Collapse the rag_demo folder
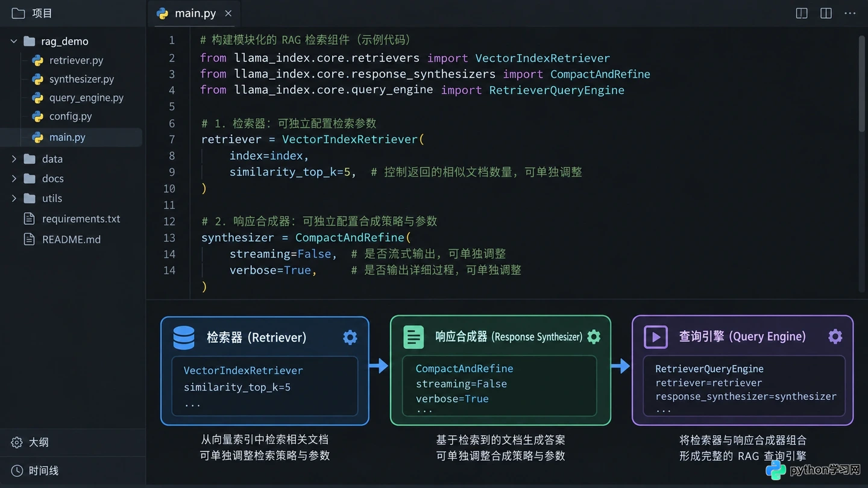This screenshot has height=488, width=868. pos(14,41)
